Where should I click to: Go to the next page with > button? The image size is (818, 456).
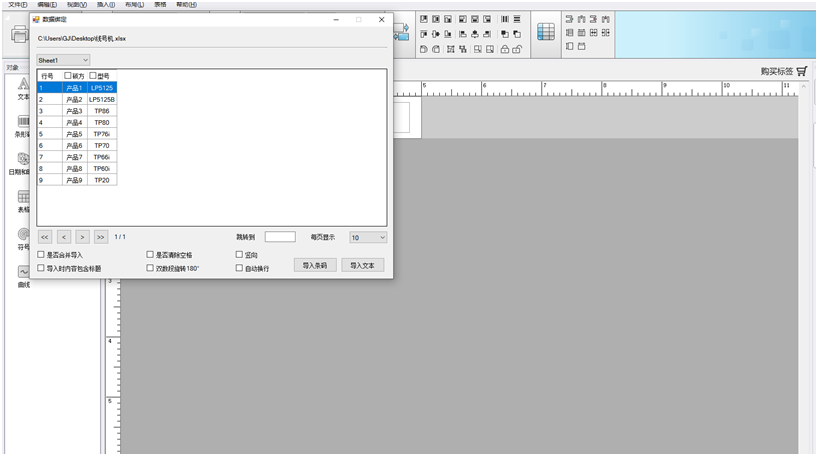[82, 237]
